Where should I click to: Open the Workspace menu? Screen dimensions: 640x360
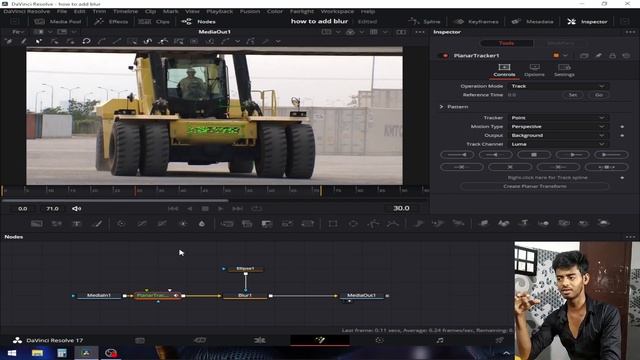click(x=337, y=11)
